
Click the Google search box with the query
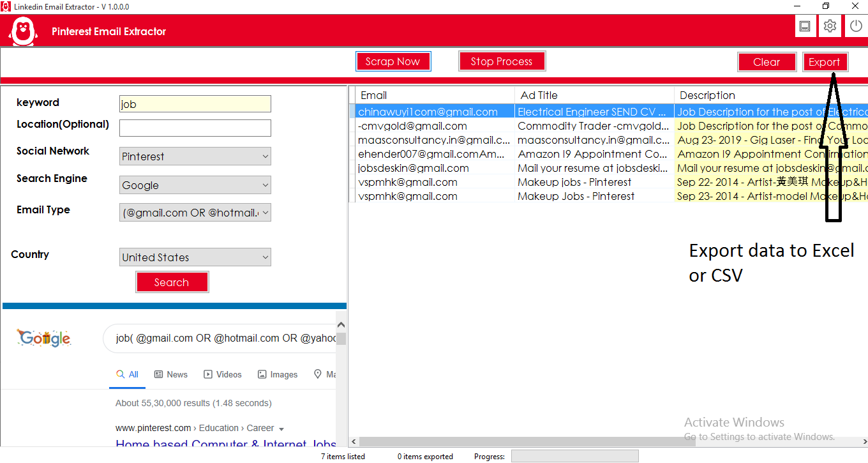220,338
